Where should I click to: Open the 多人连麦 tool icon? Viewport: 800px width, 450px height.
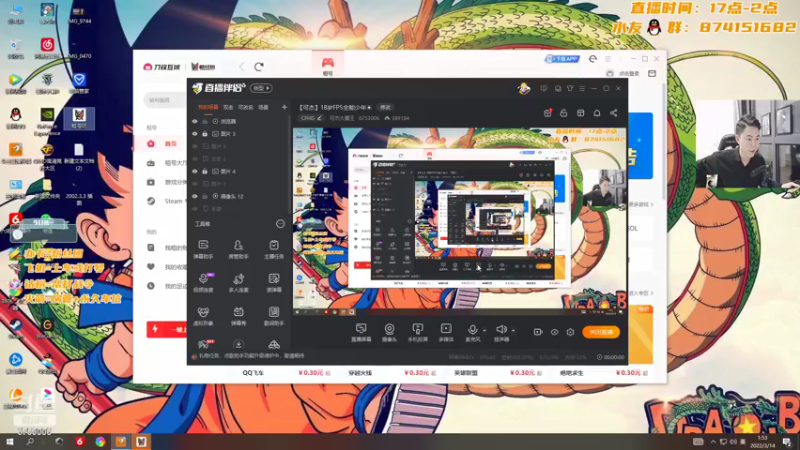pos(238,279)
